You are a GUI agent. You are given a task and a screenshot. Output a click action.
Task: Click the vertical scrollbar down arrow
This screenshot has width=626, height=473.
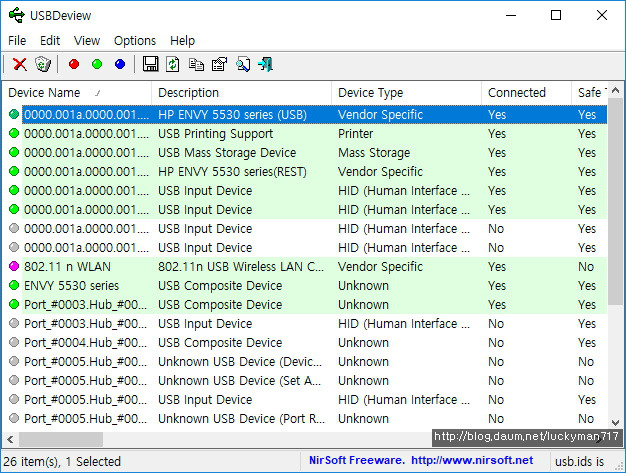[x=615, y=422]
